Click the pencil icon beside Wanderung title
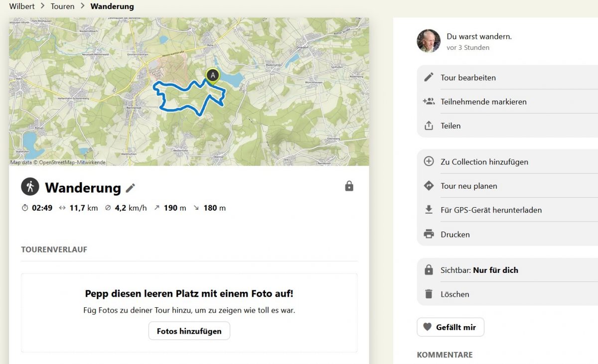 tap(131, 188)
